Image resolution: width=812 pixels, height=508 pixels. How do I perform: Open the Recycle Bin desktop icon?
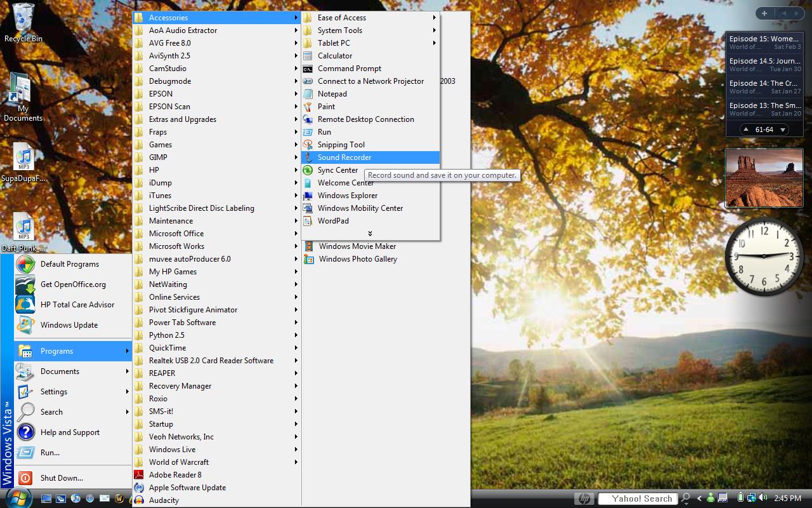[23, 23]
